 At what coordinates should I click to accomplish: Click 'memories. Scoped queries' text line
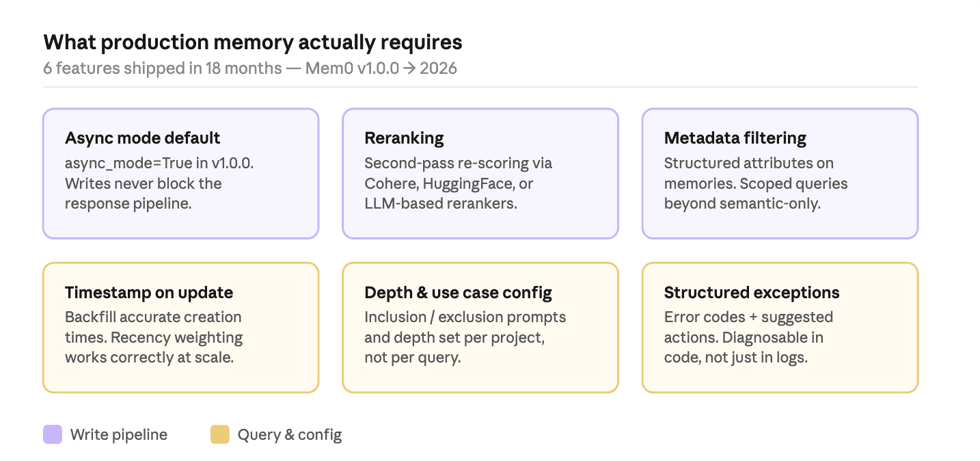click(756, 184)
